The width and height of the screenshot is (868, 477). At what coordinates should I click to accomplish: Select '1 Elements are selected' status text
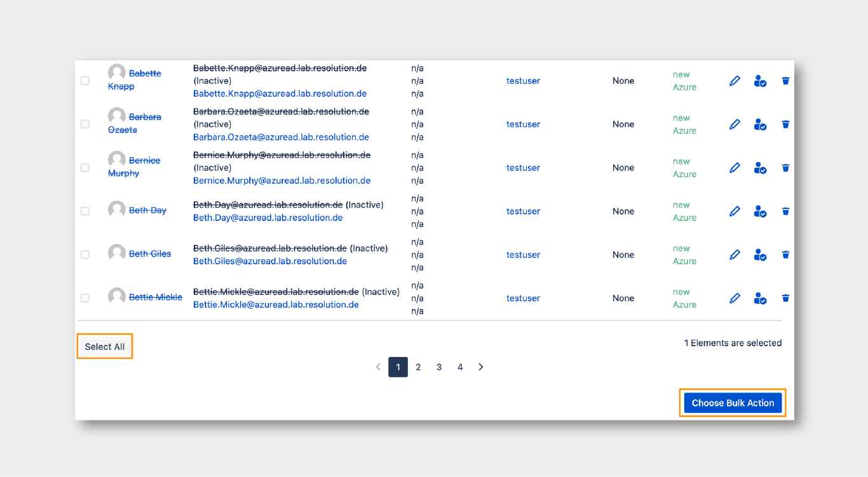pos(733,343)
